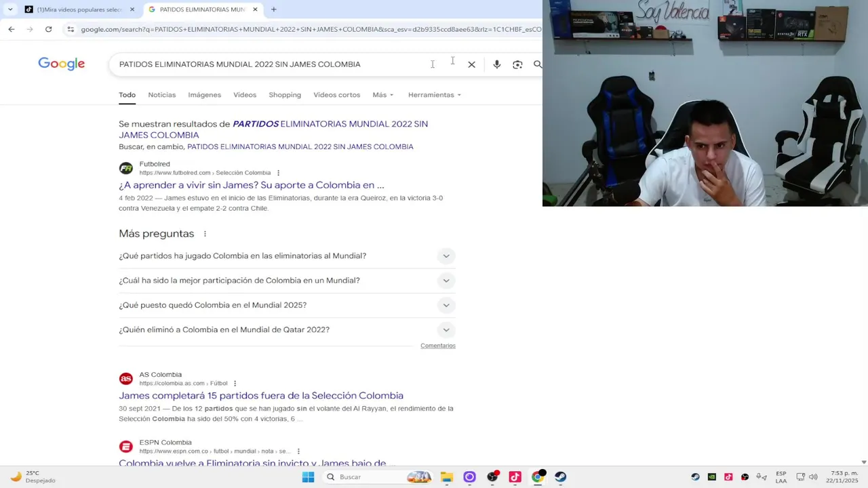Viewport: 868px width, 488px height.
Task: Switch to the Videos cortos tab
Action: (337, 95)
